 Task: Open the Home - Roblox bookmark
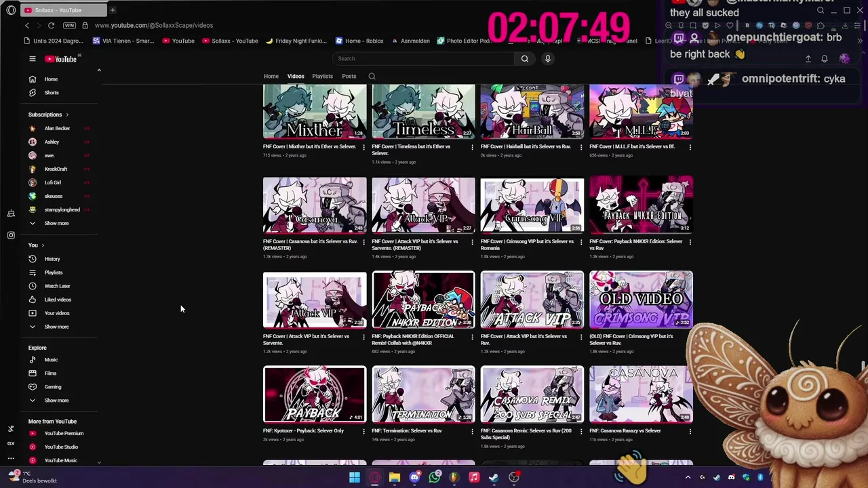click(x=359, y=41)
